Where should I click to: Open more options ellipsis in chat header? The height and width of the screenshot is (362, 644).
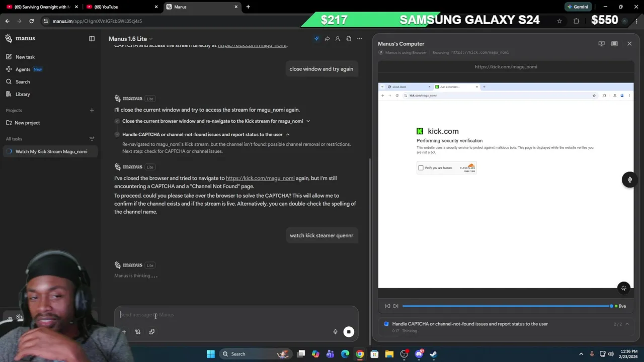[x=359, y=39]
